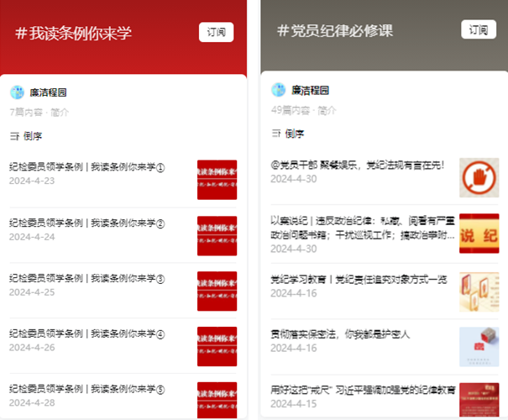Click the 倒序 sort icon in the left panel

(13, 136)
